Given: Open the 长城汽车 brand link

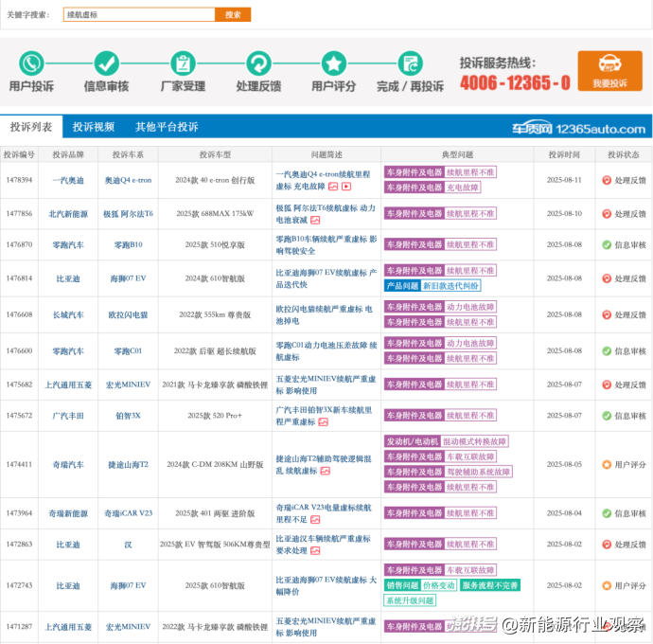Looking at the screenshot, I should 68,314.
